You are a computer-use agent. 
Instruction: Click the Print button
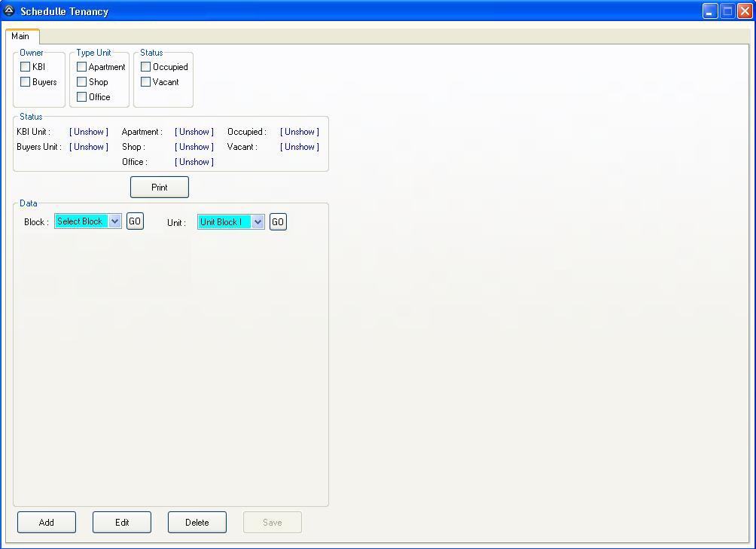coord(160,188)
